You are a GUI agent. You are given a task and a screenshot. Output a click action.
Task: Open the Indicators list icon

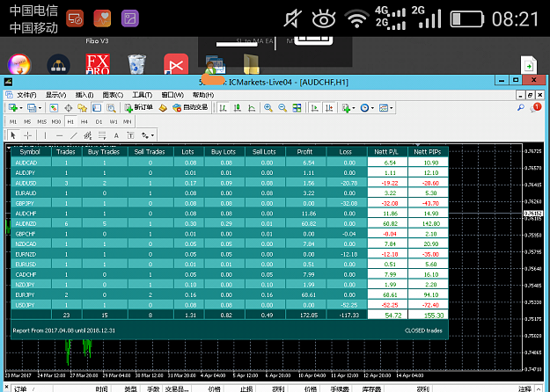tap(346, 108)
